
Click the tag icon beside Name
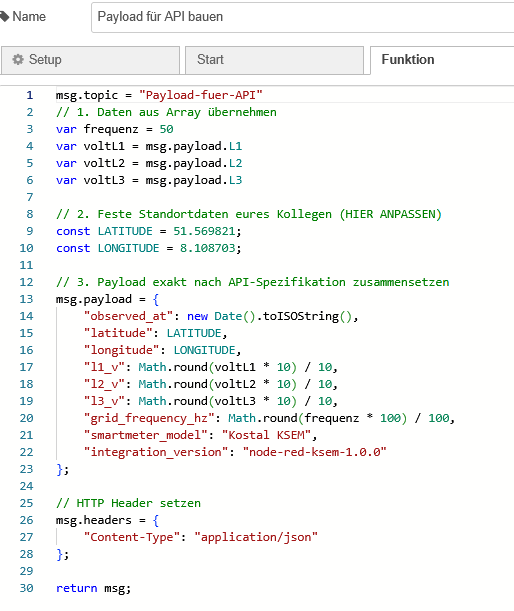[4, 16]
